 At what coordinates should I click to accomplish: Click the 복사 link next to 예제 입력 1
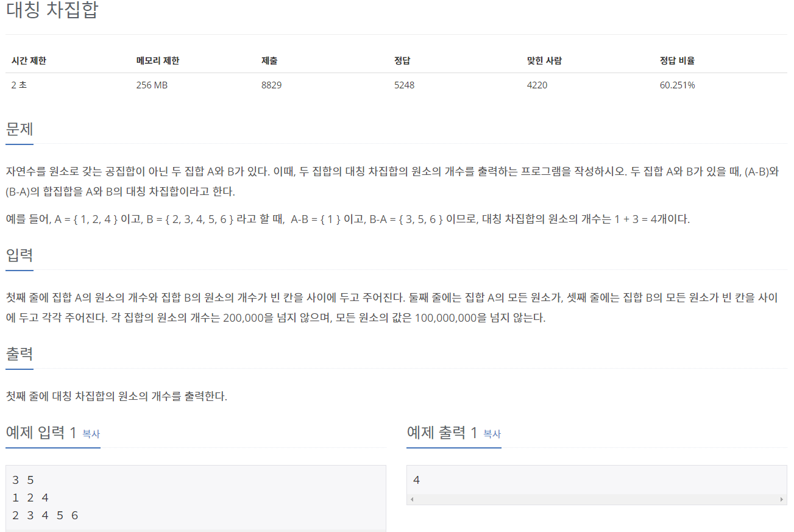91,434
